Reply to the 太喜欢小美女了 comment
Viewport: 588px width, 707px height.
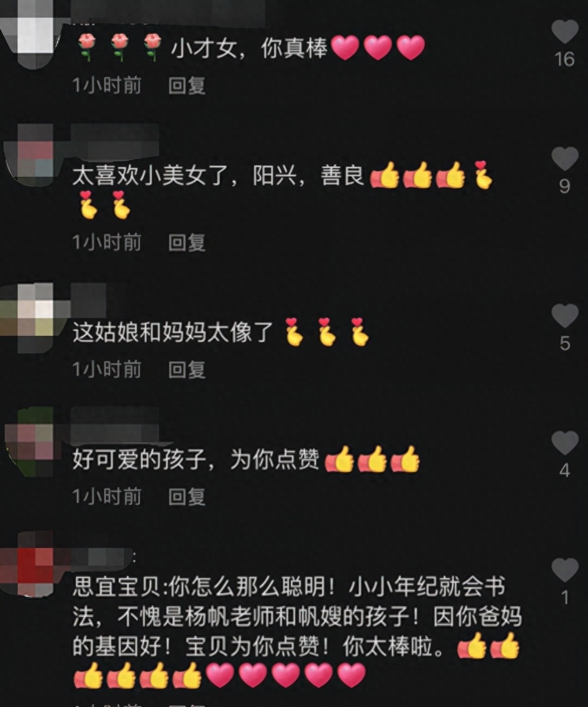187,242
